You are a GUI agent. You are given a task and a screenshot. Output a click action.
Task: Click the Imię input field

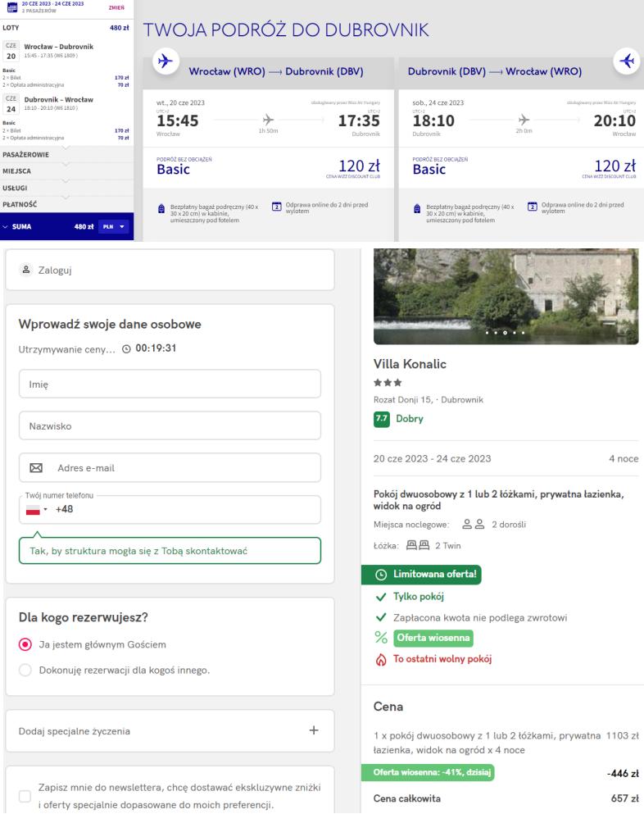click(170, 384)
